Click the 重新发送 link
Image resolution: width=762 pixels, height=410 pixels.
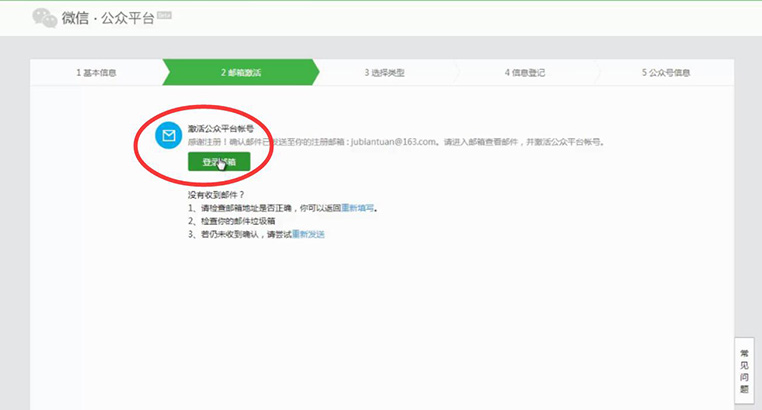308,234
